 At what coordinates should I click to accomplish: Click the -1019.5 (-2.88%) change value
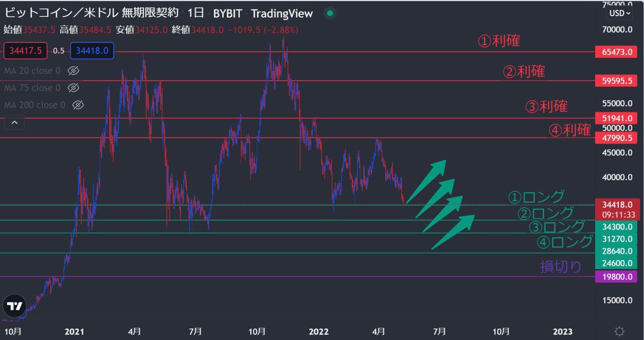point(262,30)
